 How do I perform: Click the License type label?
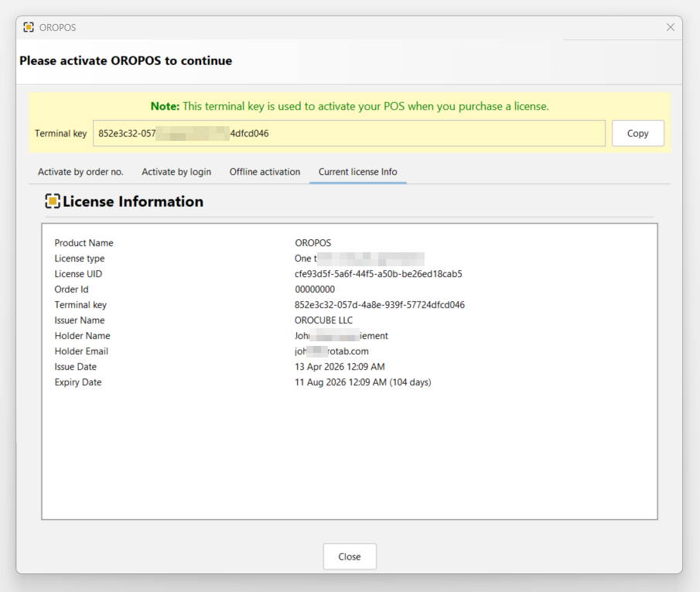tap(80, 258)
